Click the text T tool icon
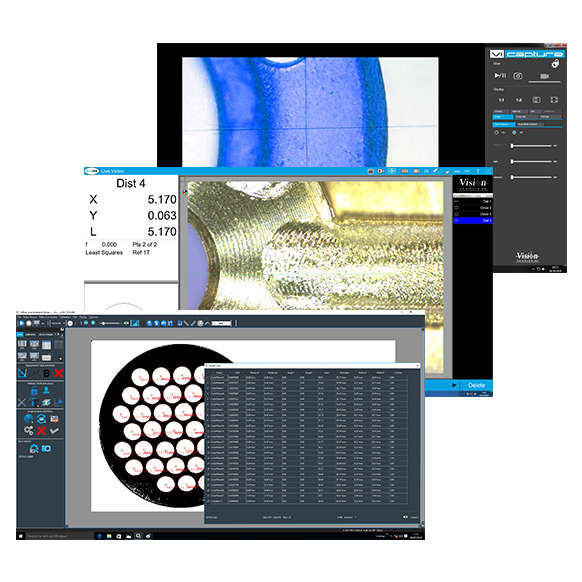582x582 pixels. coord(34,402)
